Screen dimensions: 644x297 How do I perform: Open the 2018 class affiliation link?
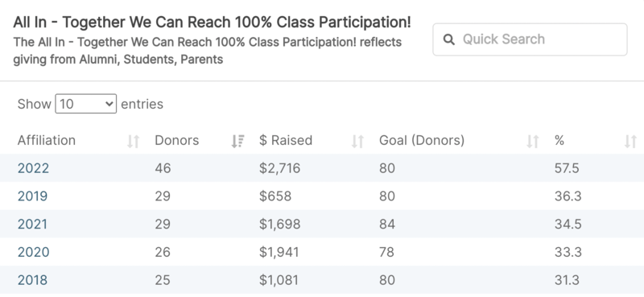(x=32, y=280)
